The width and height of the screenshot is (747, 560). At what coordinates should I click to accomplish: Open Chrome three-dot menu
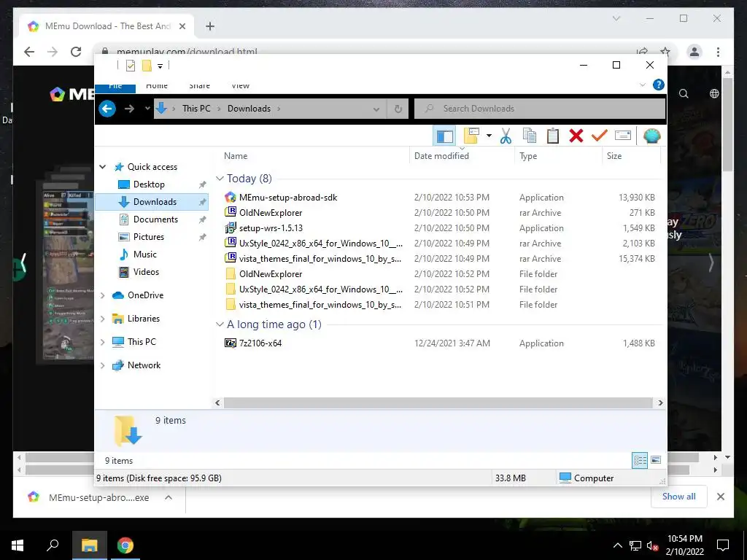718,52
